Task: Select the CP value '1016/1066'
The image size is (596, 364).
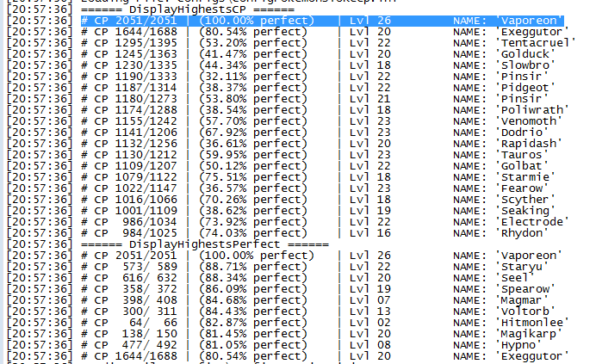Action: click(146, 200)
